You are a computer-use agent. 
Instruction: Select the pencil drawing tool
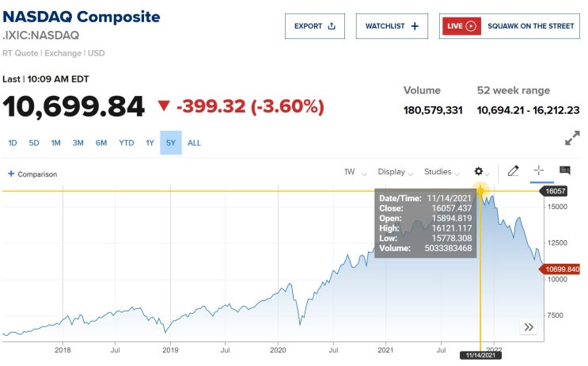coord(513,171)
